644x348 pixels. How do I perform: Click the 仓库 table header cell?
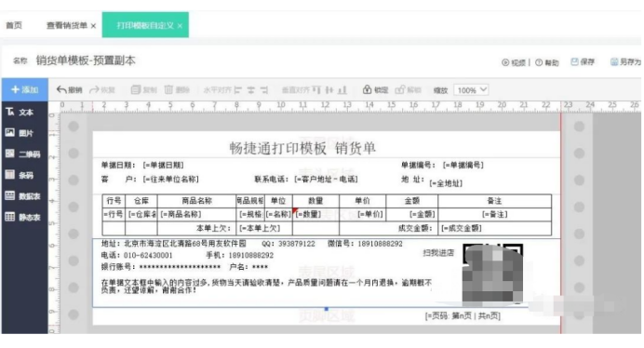[x=141, y=201]
